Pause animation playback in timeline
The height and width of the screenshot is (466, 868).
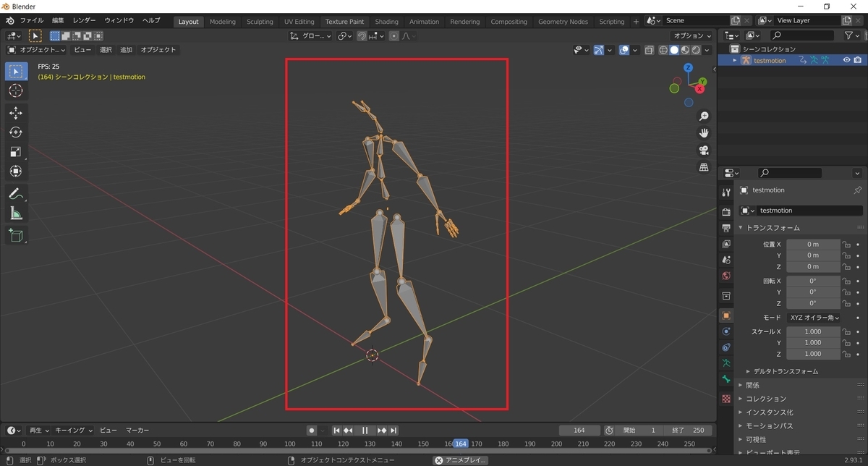[x=365, y=431]
